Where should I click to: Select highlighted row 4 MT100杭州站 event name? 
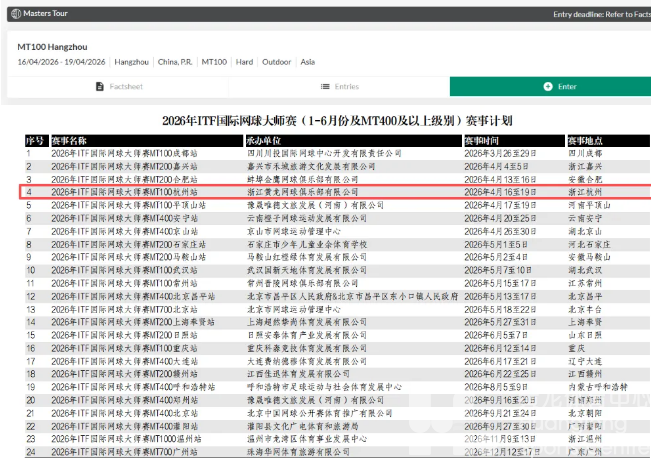(125, 192)
